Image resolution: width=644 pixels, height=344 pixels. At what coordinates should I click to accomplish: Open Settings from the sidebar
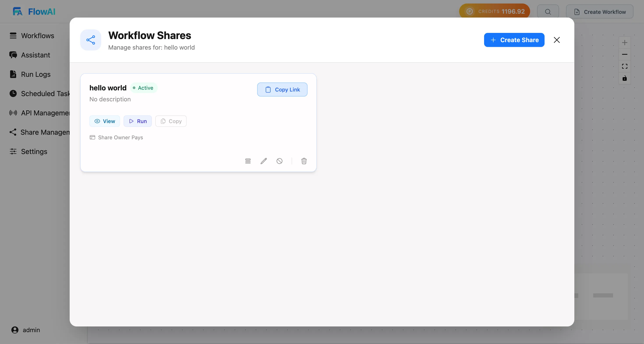(34, 151)
